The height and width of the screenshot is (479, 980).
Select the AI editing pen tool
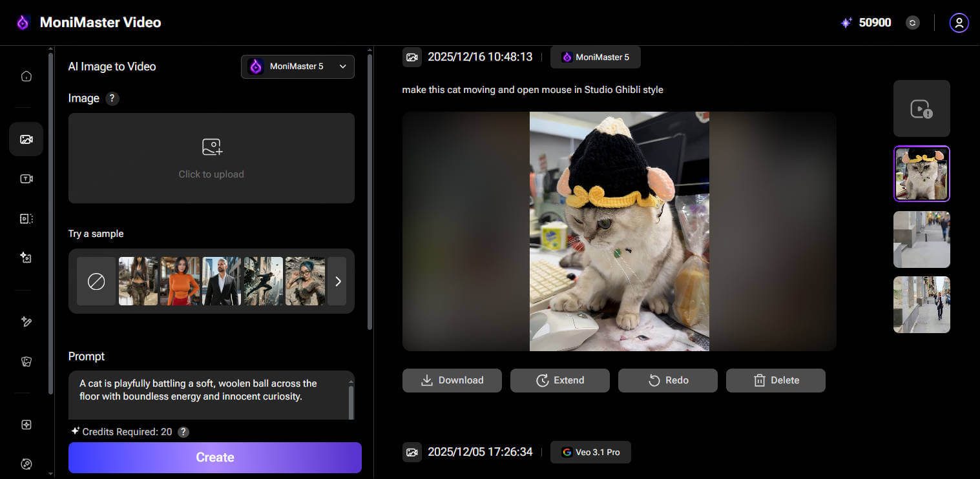point(26,321)
